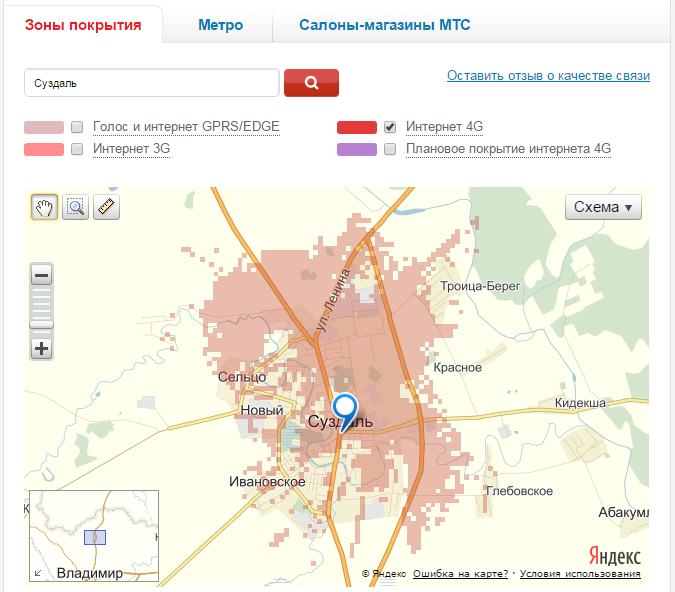Click the Яндекс logo on map

pos(615,556)
